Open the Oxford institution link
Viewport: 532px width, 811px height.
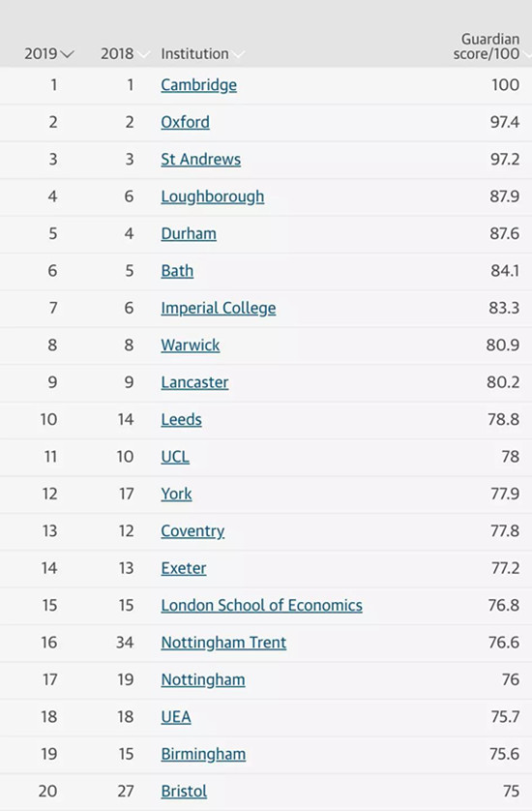pos(185,122)
